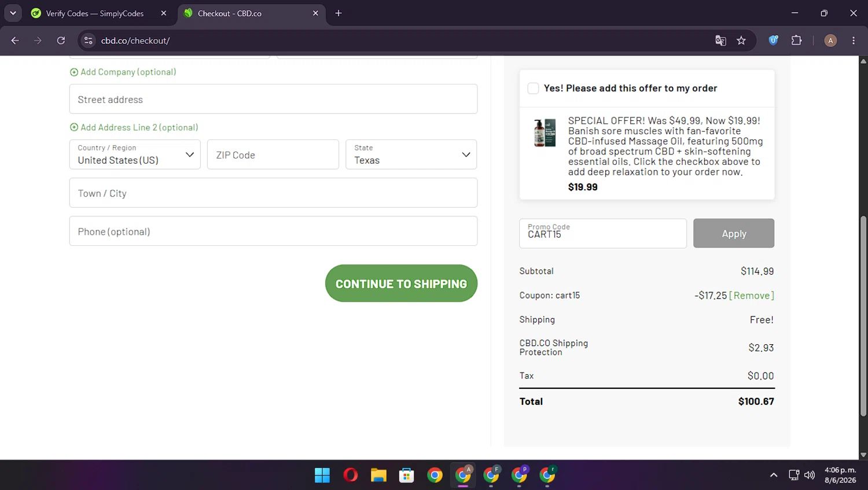This screenshot has height=490, width=868.
Task: Go back to the previous page
Action: pos(15,40)
